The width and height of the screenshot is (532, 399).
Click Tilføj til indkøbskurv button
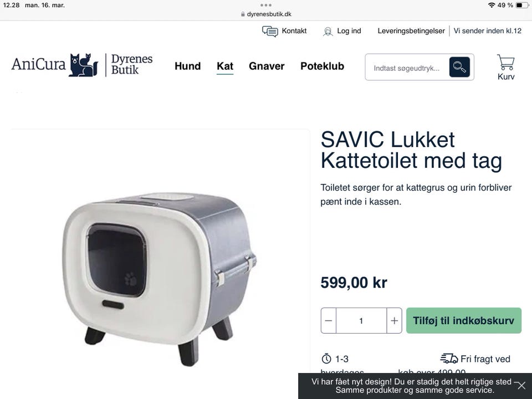tap(463, 321)
